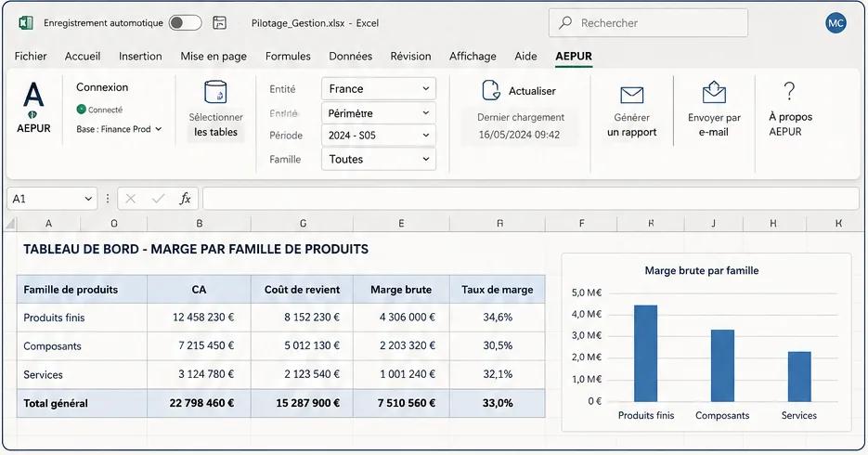Open the Aide tab
Viewport: 868px width, 455px height.
[x=525, y=56]
